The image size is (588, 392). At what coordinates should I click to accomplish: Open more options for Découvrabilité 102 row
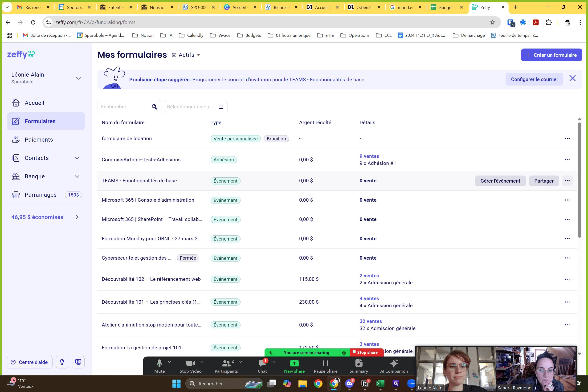[x=567, y=279]
